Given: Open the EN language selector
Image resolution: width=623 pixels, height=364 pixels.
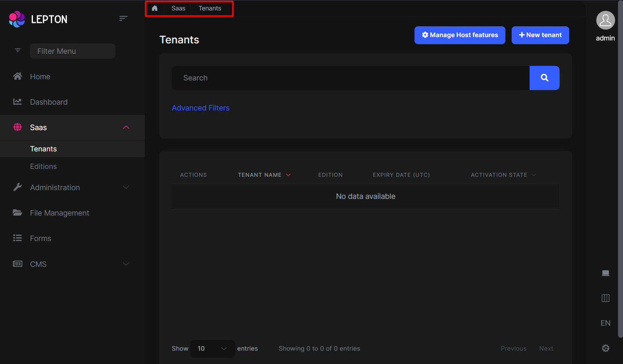Looking at the screenshot, I should click(605, 323).
